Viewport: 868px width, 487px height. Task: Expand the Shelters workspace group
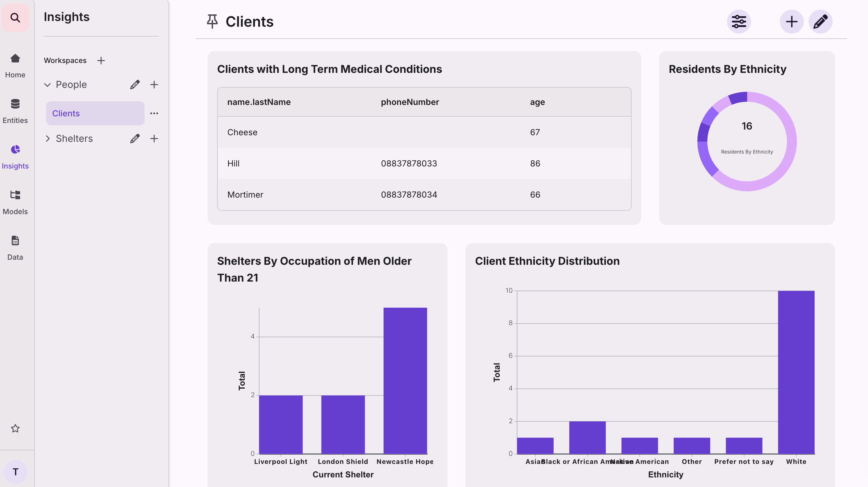coord(48,139)
